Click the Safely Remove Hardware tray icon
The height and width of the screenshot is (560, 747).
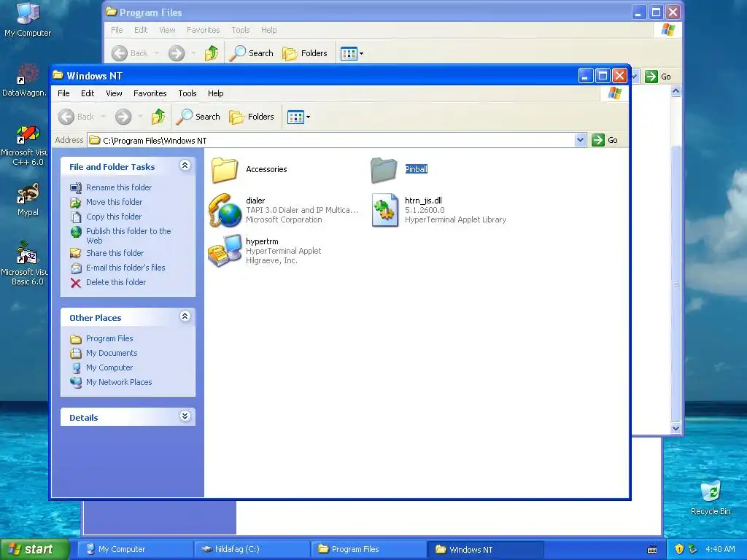(693, 549)
